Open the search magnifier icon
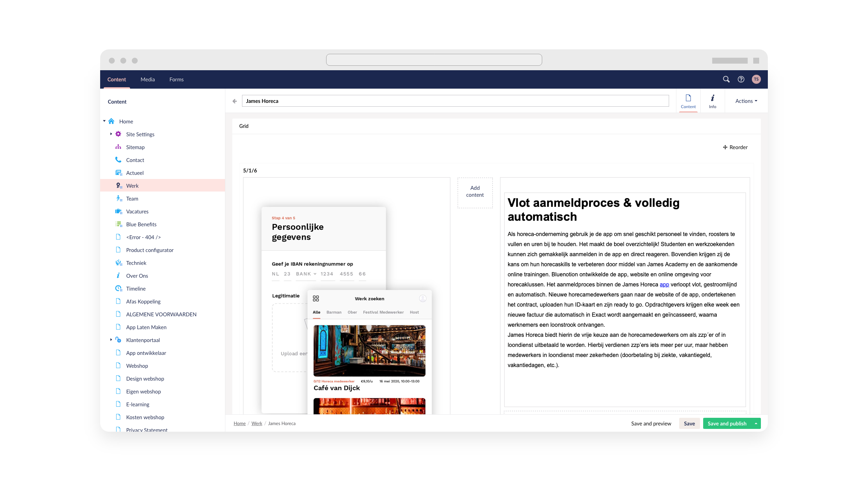 pos(726,79)
